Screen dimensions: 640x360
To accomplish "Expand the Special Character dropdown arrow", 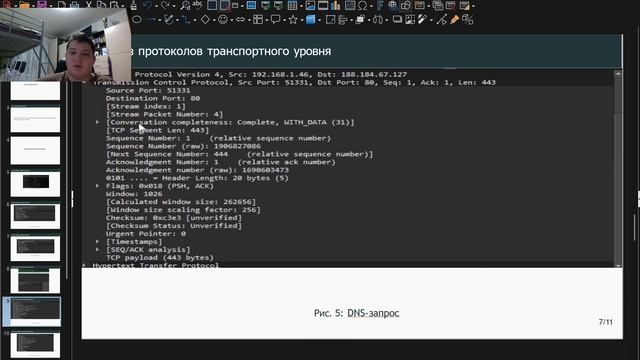I will (371, 6).
